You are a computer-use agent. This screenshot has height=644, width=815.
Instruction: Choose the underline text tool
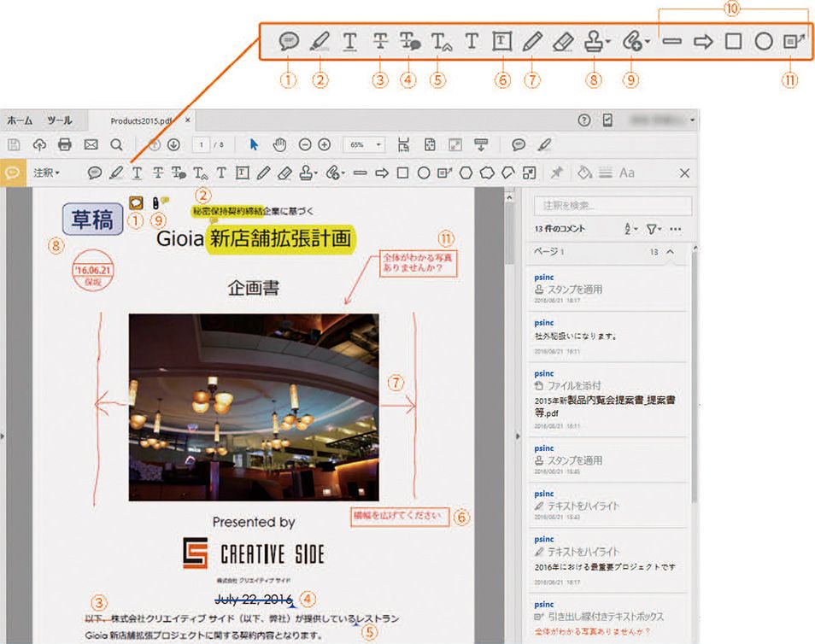137,173
